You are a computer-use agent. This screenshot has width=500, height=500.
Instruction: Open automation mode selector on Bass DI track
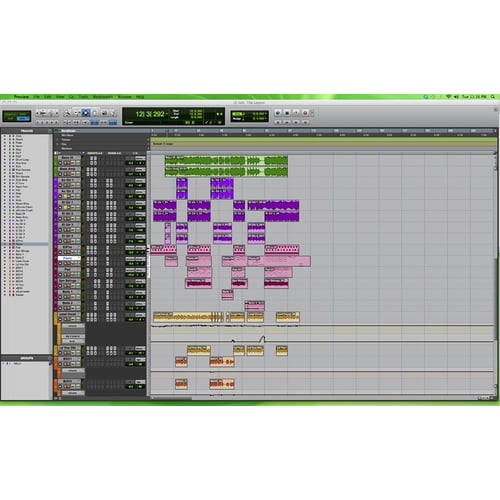pos(78,163)
